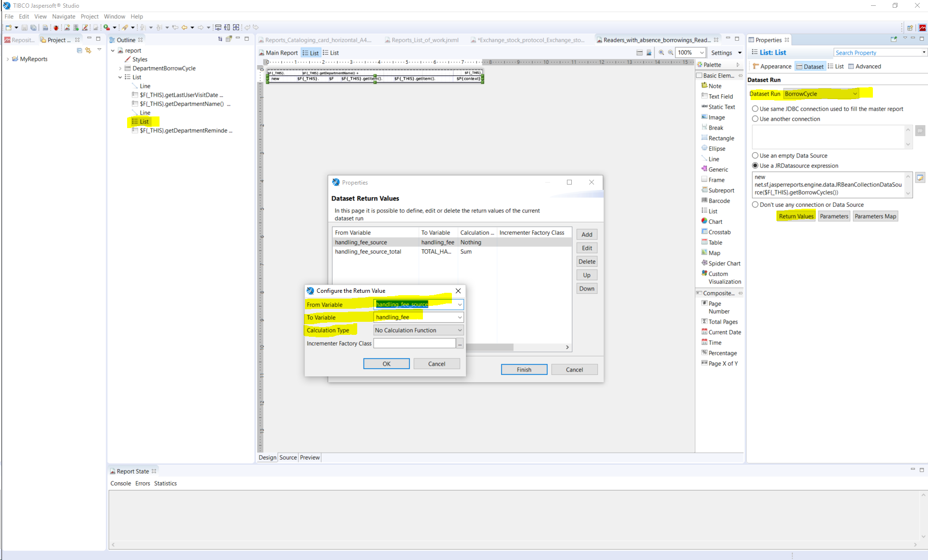Viewport: 928px width, 560px height.
Task: Open the JRDatasource expression editor icon
Action: coord(920,178)
